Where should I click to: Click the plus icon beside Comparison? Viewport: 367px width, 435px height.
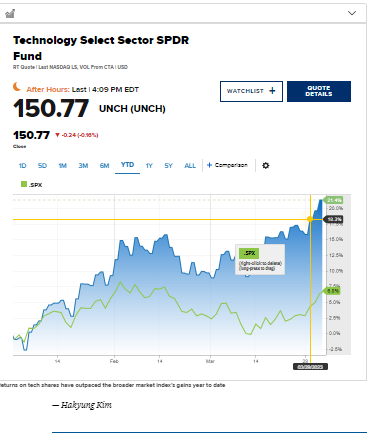[x=209, y=165]
